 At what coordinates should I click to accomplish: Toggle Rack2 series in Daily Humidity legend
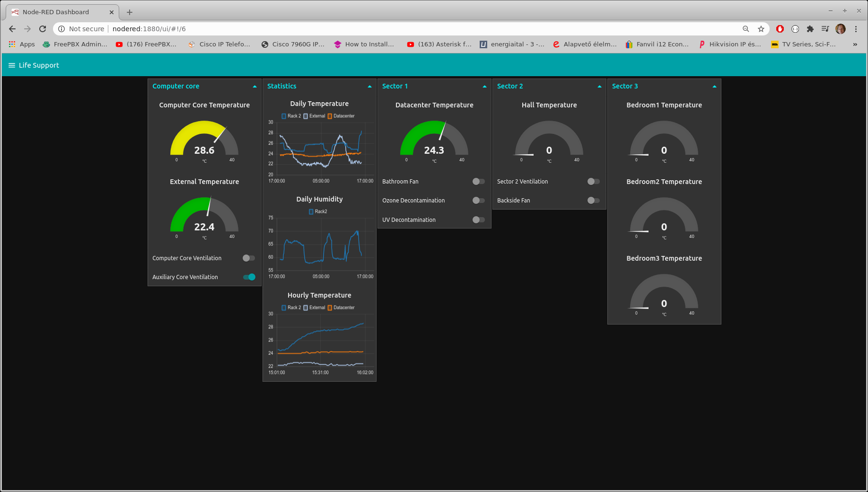tap(318, 211)
